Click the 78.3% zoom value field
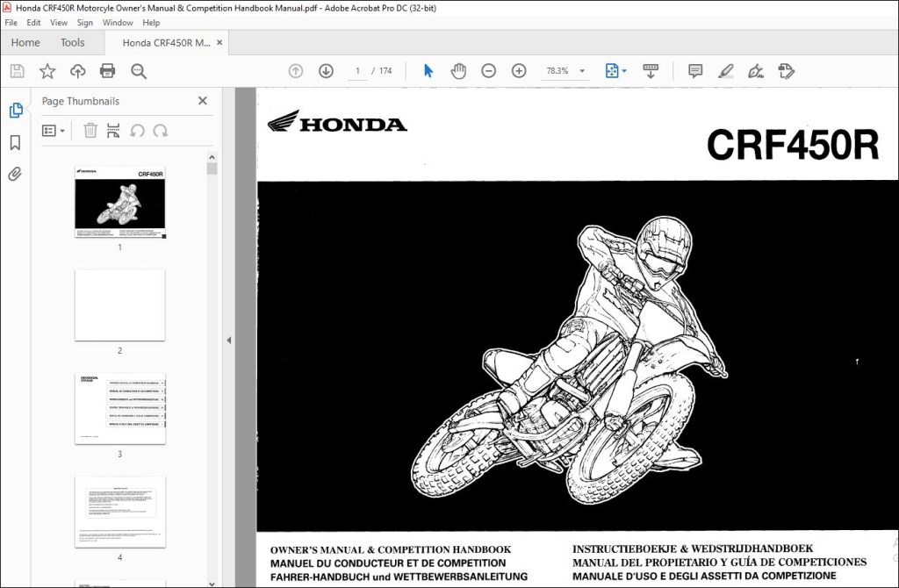 (557, 71)
